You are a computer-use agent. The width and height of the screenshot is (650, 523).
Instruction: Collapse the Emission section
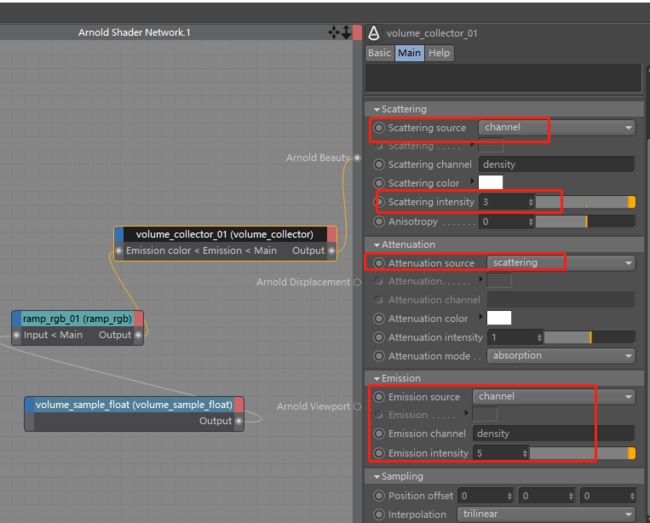coord(376,379)
